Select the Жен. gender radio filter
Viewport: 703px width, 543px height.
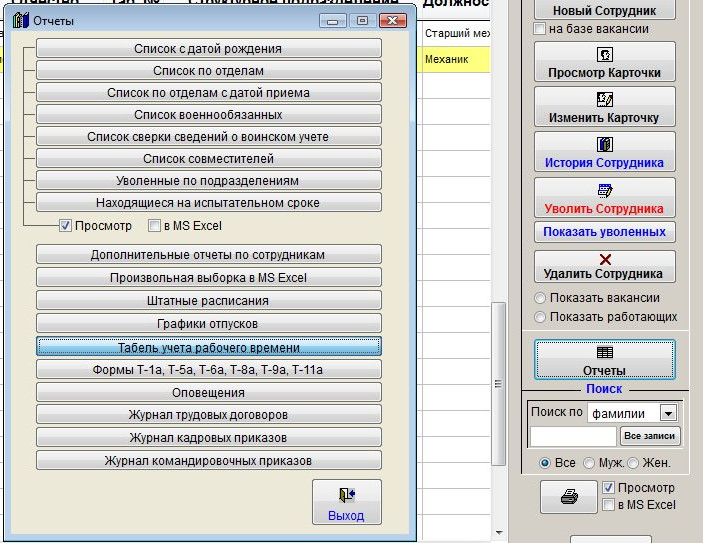633,463
